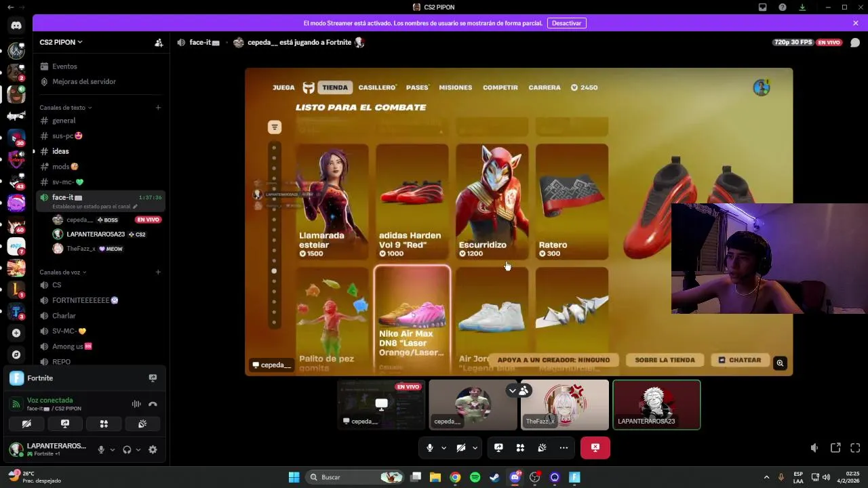This screenshot has height=488, width=868.
Task: Show hidden system tray icons
Action: tap(766, 477)
